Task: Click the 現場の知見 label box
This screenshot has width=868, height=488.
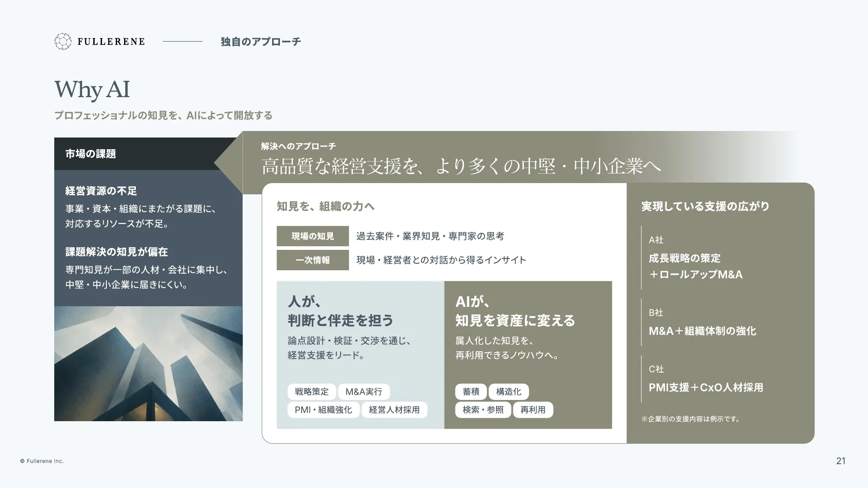Action: [x=313, y=236]
